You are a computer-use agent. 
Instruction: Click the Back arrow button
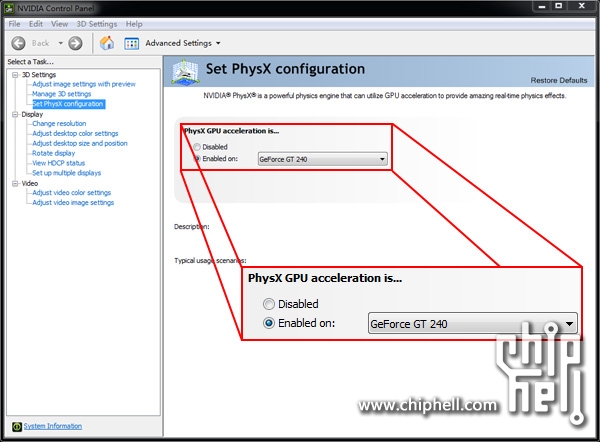(x=18, y=43)
